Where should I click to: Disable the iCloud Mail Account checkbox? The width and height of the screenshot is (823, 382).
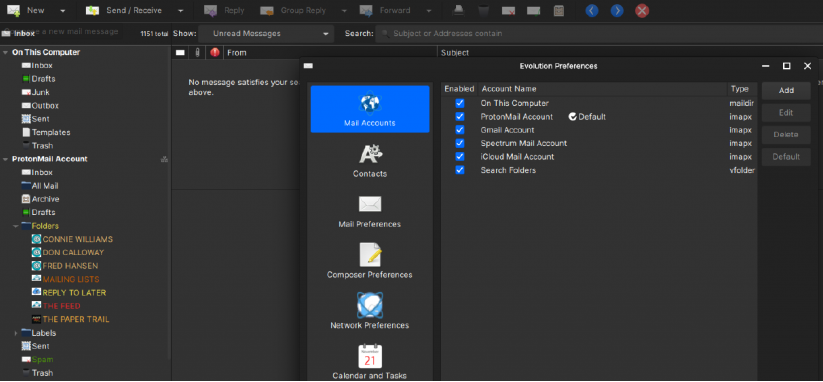[x=460, y=157]
